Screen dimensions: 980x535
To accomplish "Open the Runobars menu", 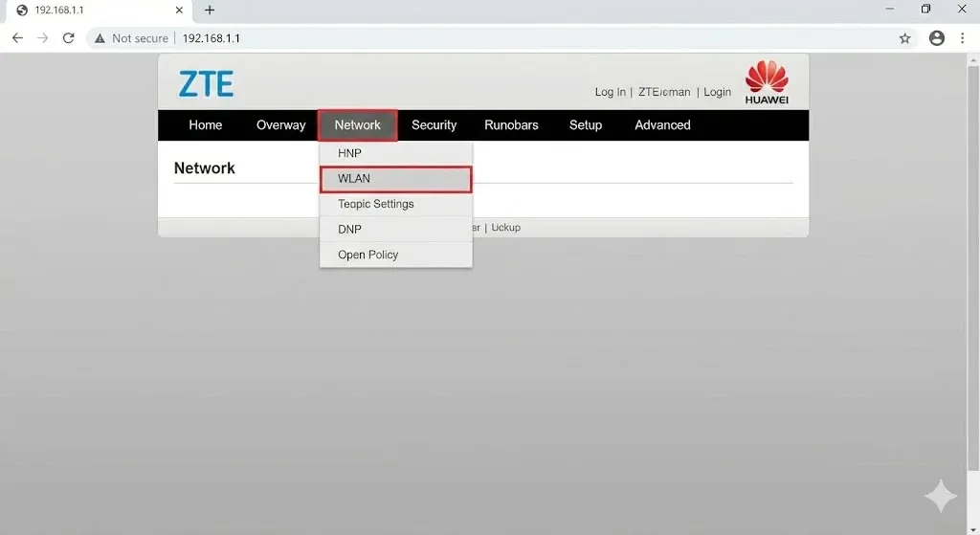I will click(511, 125).
